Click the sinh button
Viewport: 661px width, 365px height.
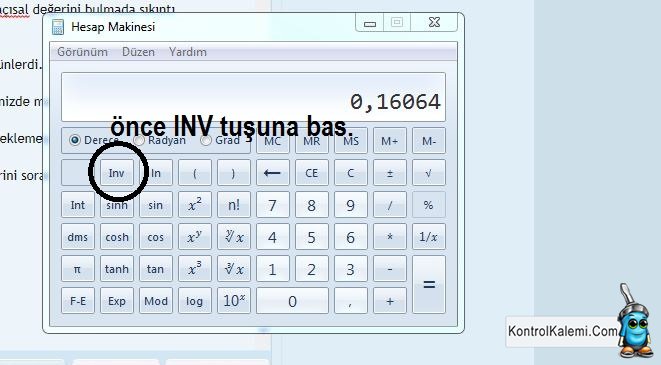tap(117, 205)
